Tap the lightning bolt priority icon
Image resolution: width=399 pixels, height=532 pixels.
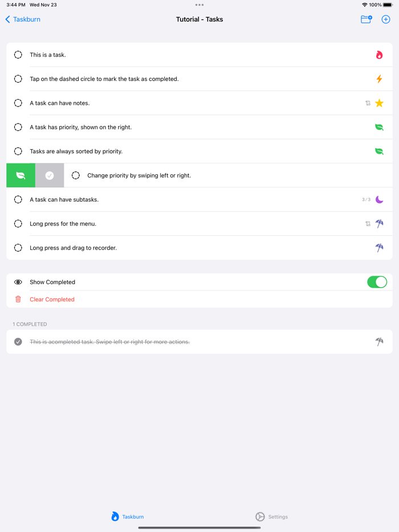(x=380, y=79)
